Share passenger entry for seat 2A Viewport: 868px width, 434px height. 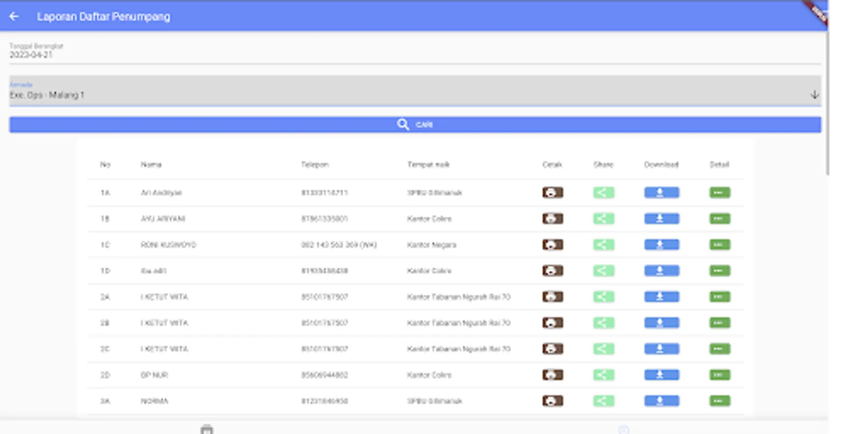point(604,297)
